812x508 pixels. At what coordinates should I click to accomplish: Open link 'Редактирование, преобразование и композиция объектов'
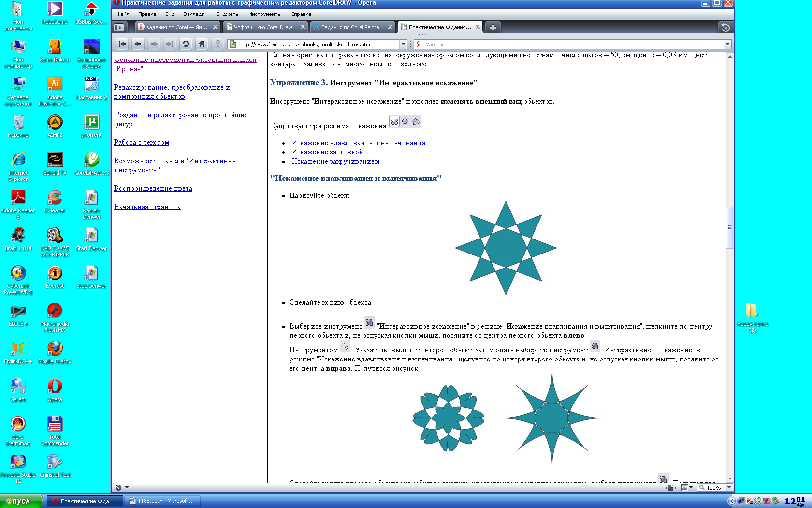[172, 92]
